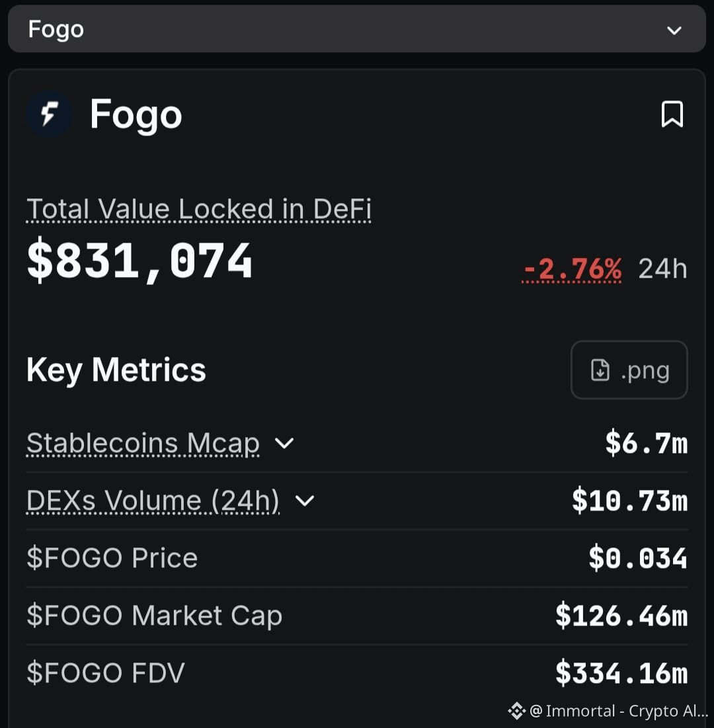Click the Key Metrics heading
Image resolution: width=714 pixels, height=728 pixels.
[116, 370]
